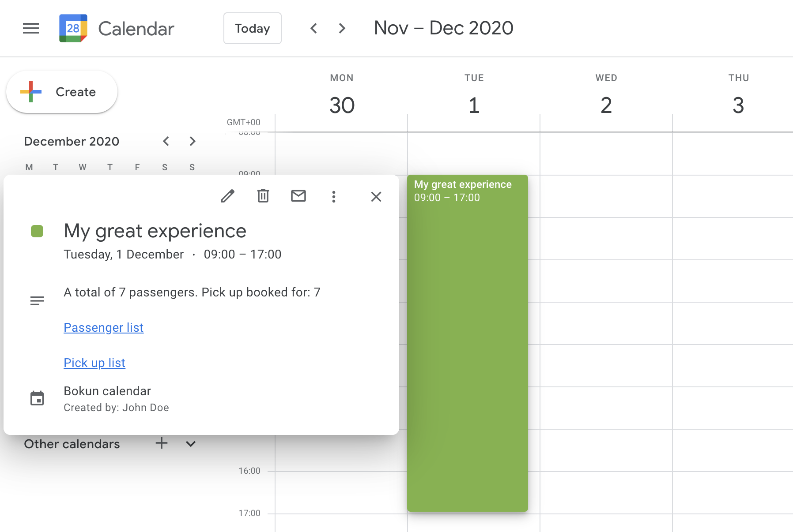793x532 pixels.
Task: Click the Google Calendar logo icon
Action: coord(73,28)
